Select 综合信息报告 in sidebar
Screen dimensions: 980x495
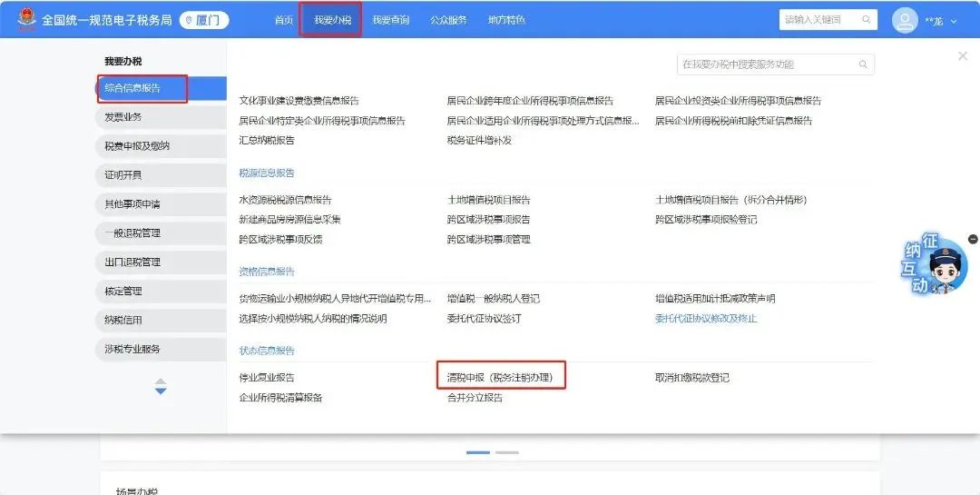162,88
